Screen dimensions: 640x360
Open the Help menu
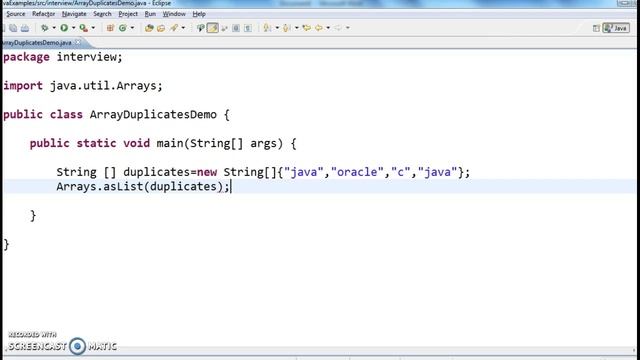[199, 14]
